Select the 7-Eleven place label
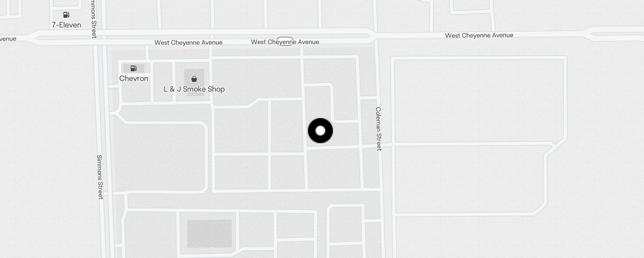Viewport: 644px width, 258px height. point(66,25)
